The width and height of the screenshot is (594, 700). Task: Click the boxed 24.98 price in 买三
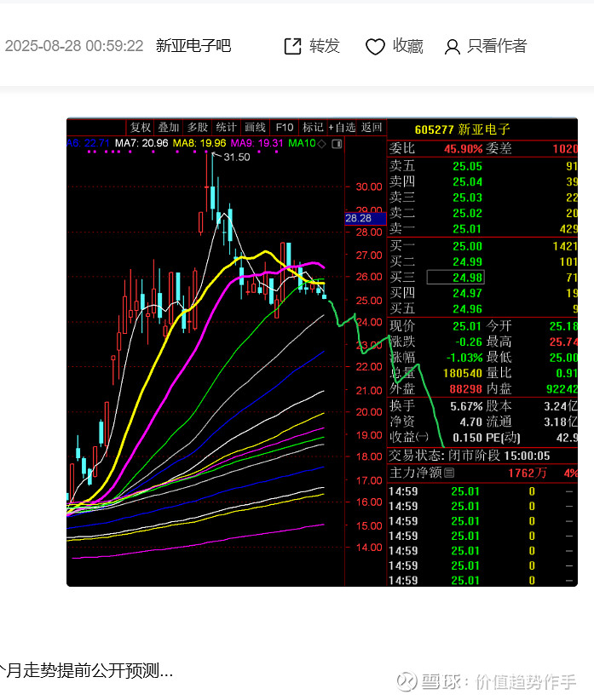coord(456,278)
